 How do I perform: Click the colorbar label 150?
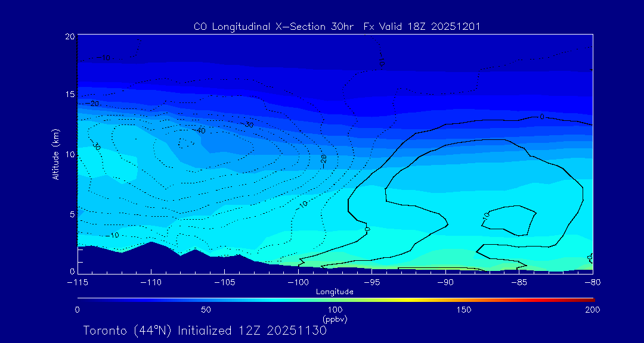[464, 310]
